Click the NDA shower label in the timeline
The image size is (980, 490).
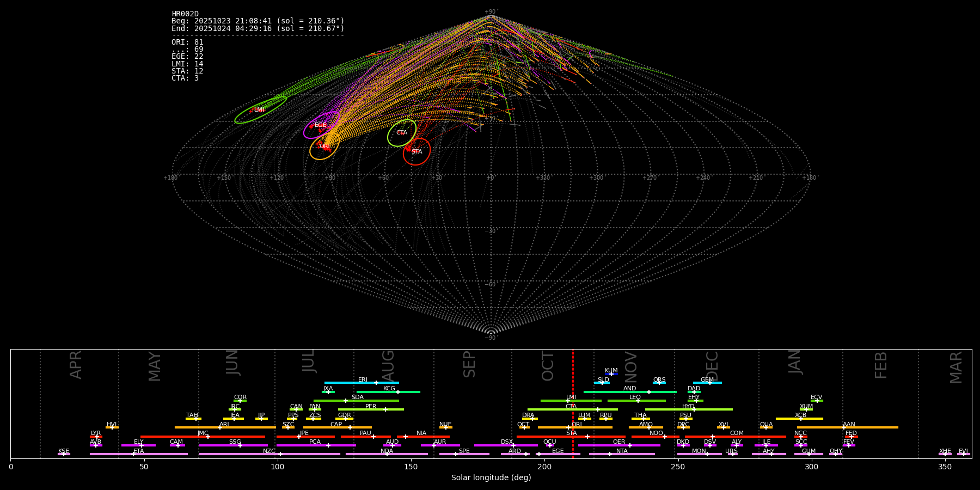[387, 451]
